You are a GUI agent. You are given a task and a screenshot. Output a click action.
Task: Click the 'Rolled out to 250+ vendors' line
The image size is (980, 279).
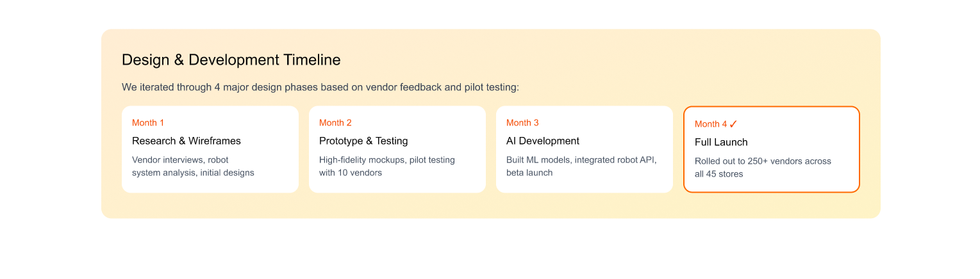(763, 161)
